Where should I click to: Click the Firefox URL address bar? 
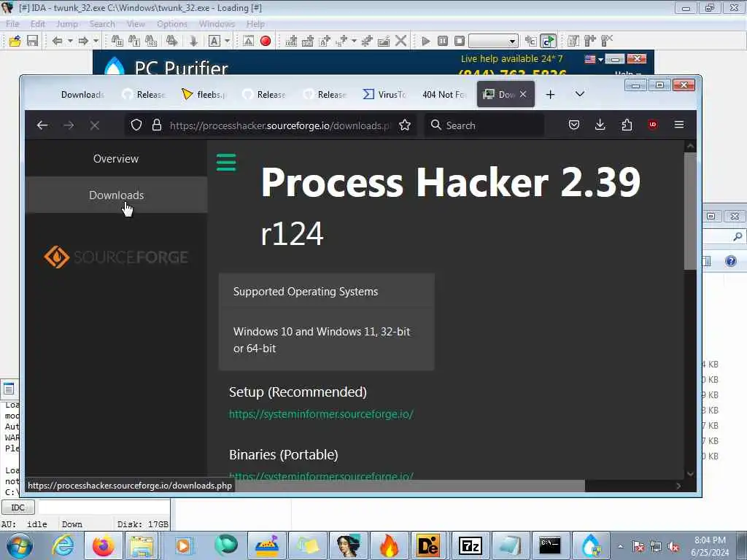click(x=279, y=125)
